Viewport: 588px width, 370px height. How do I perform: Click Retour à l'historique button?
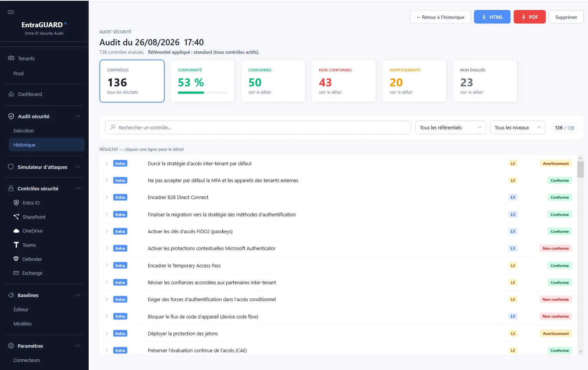440,17
